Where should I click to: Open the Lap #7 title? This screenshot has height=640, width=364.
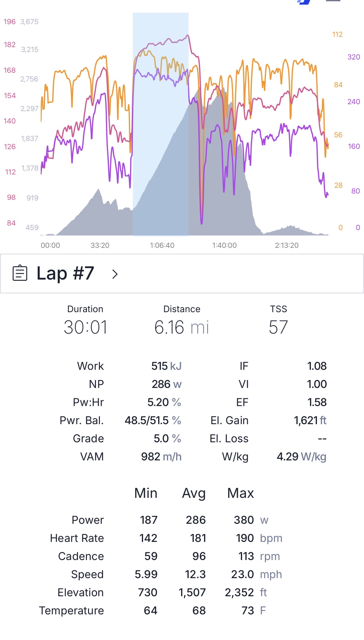click(65, 273)
